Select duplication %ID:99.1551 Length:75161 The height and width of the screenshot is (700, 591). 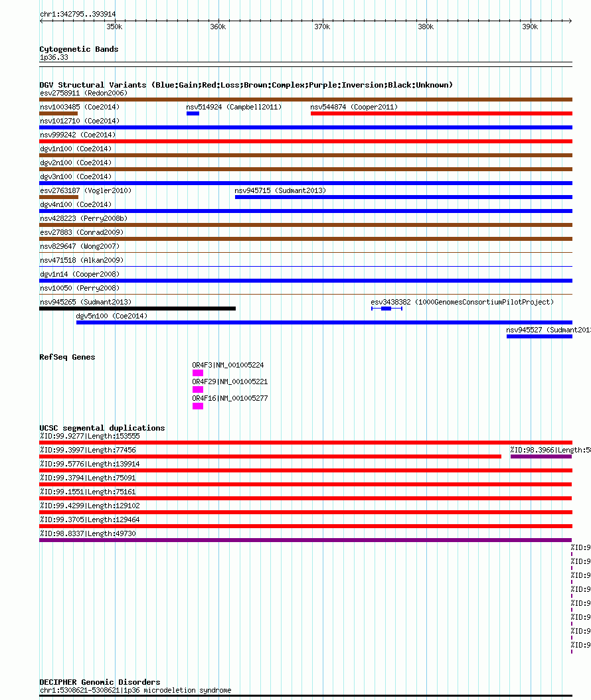click(x=88, y=492)
